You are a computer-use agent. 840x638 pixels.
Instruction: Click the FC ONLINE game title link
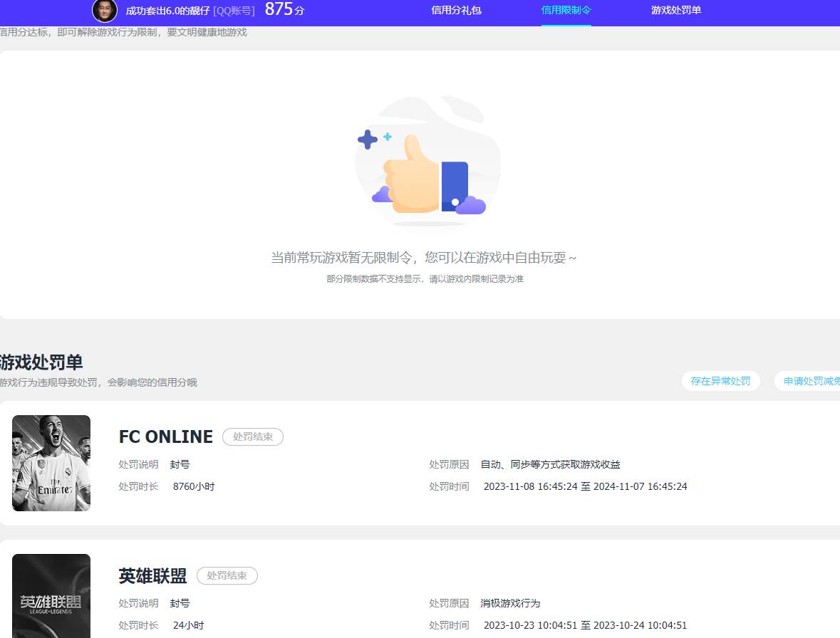point(165,436)
